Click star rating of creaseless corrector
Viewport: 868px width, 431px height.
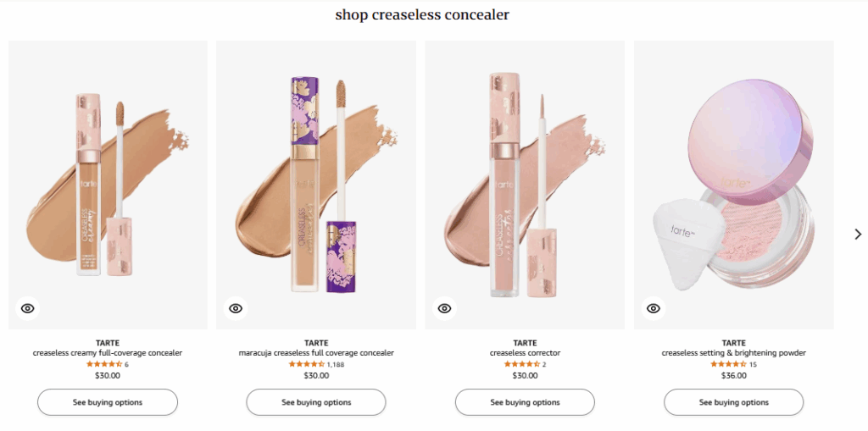coord(522,364)
